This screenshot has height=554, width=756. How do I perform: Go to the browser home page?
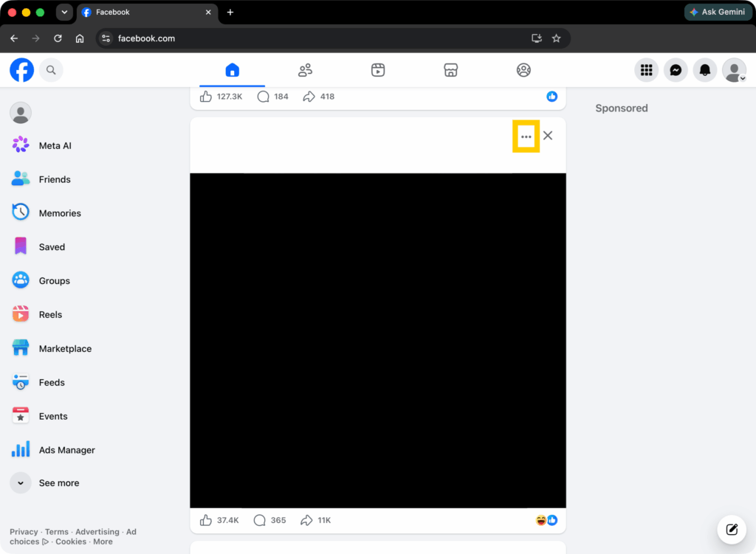click(80, 38)
